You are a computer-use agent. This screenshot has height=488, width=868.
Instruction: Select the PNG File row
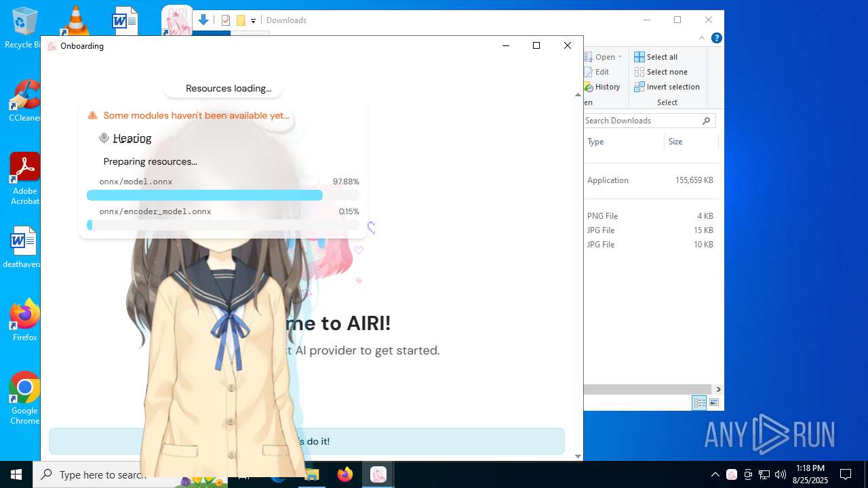pyautogui.click(x=651, y=216)
